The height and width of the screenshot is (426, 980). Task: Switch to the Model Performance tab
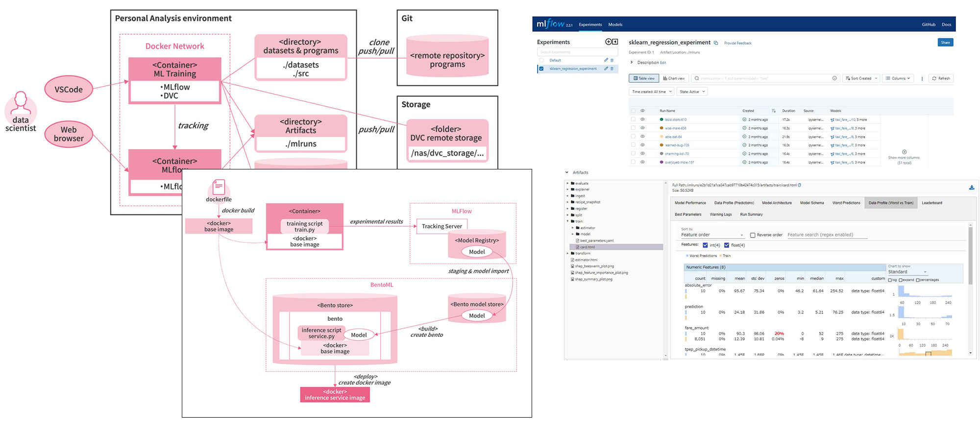click(690, 203)
